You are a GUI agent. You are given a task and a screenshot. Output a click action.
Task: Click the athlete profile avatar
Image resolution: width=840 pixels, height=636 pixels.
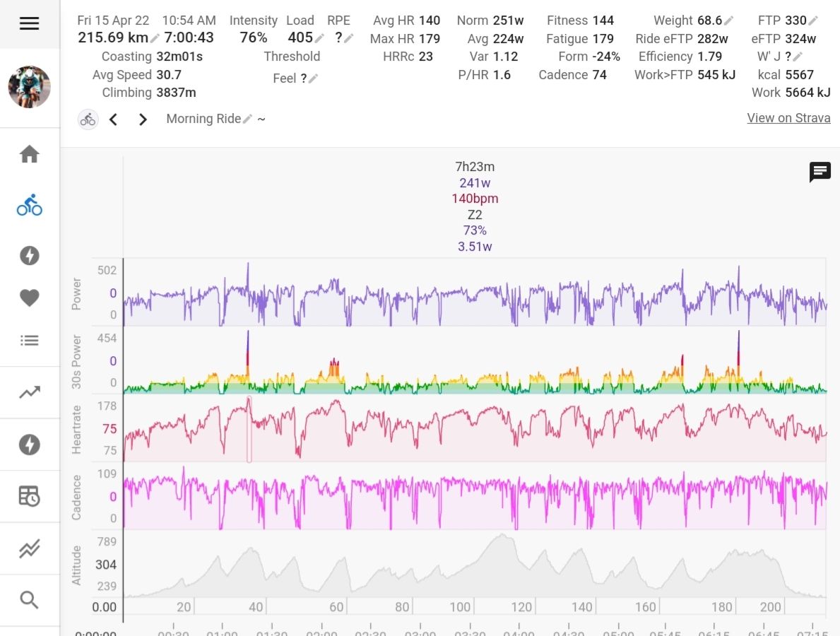coord(29,87)
